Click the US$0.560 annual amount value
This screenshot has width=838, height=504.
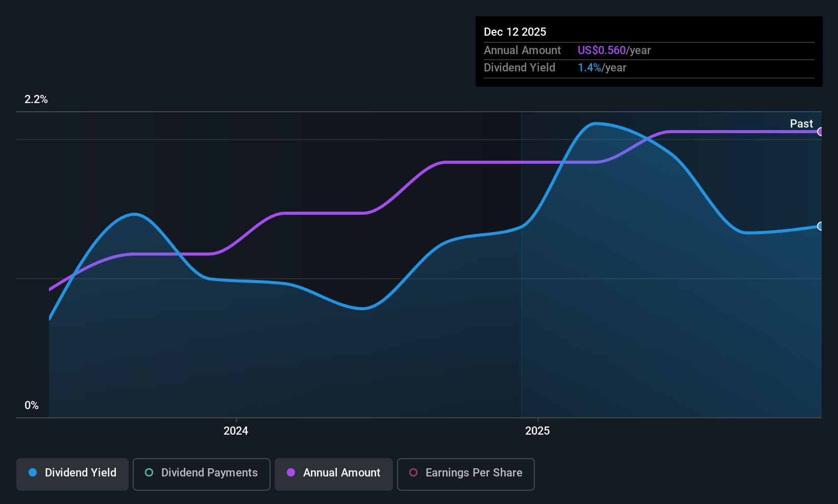coord(601,51)
